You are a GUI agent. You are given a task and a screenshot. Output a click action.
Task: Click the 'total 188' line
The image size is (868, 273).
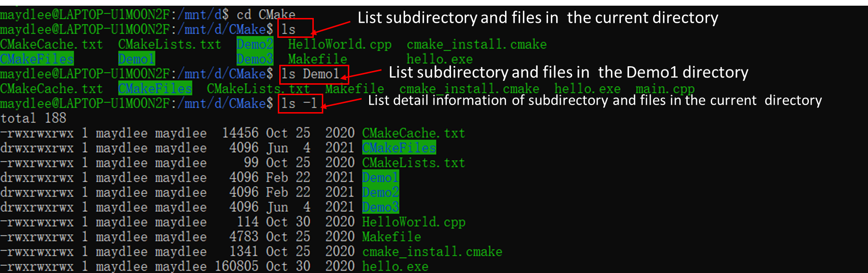(x=33, y=118)
